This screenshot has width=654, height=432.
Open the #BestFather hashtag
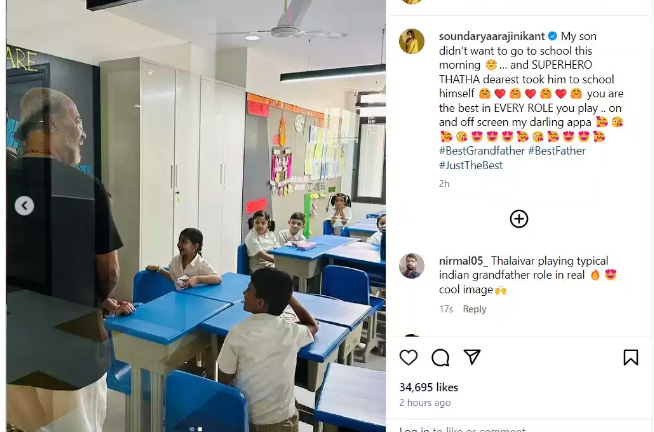click(557, 151)
